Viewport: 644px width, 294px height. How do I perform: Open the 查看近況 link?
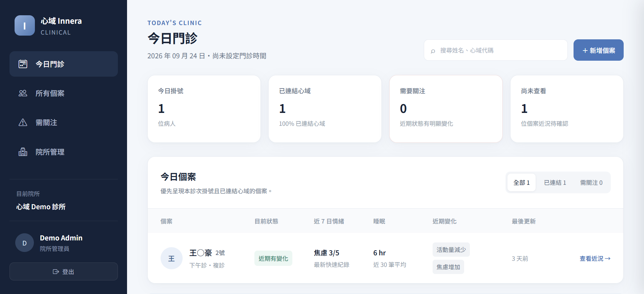595,258
